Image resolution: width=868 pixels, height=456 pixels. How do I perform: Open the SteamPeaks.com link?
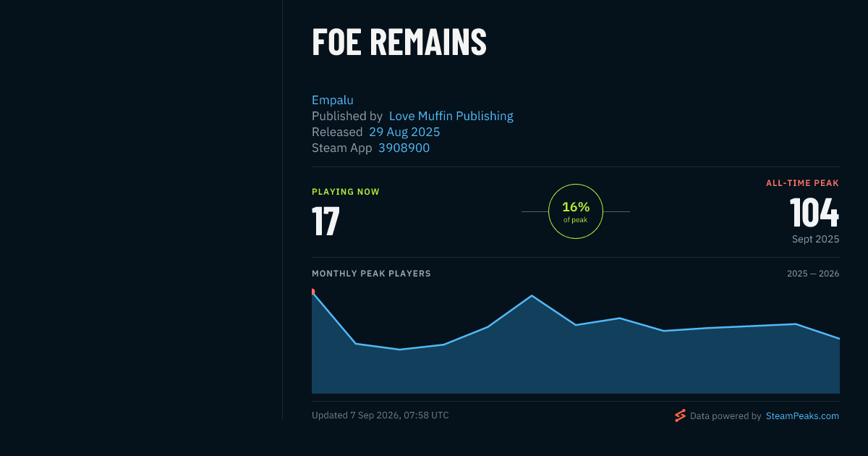point(802,416)
